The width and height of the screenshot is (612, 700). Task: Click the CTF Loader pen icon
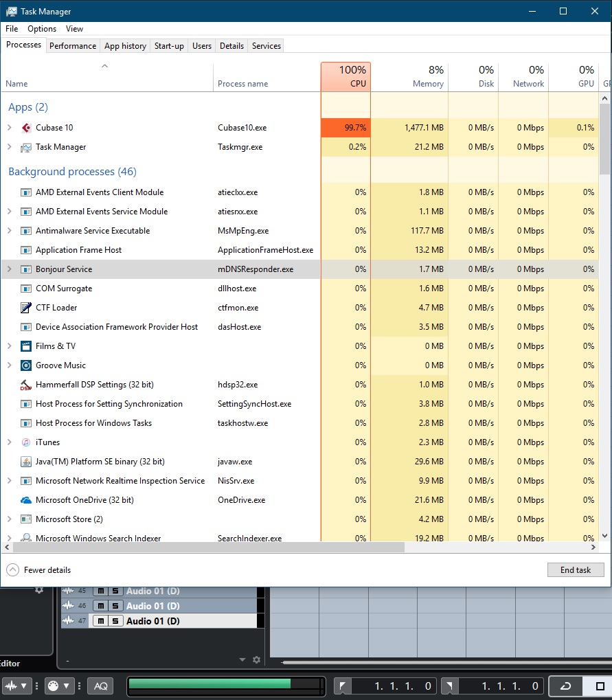(26, 308)
